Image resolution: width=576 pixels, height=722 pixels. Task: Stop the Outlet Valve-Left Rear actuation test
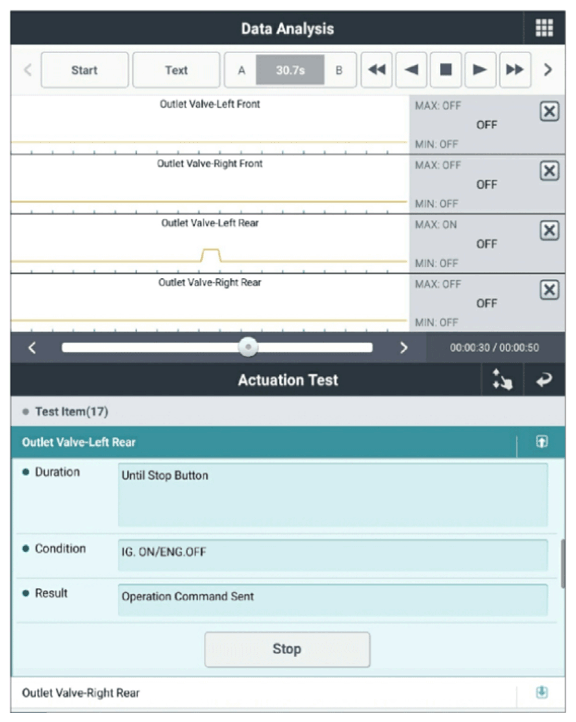287,649
